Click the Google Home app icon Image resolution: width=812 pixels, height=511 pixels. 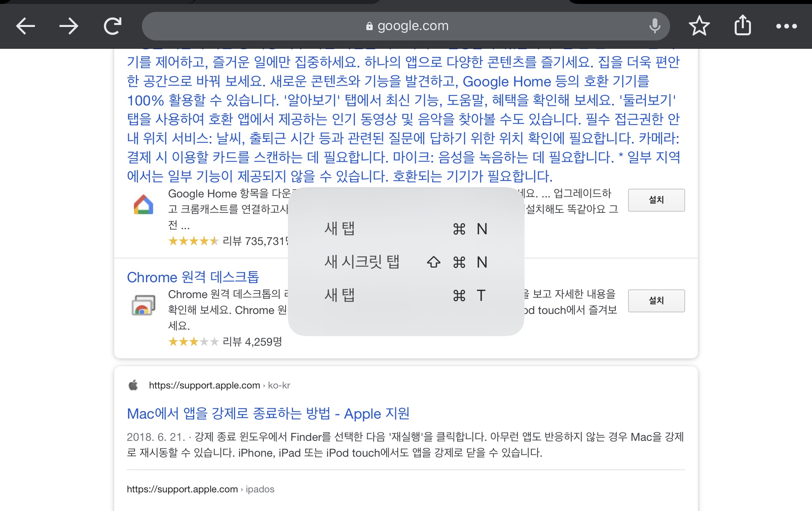click(144, 205)
